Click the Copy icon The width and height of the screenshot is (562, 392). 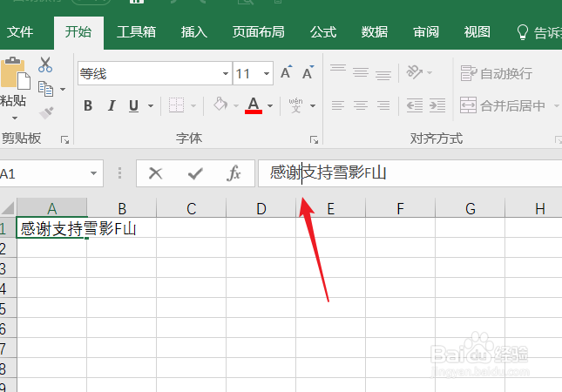point(45,89)
